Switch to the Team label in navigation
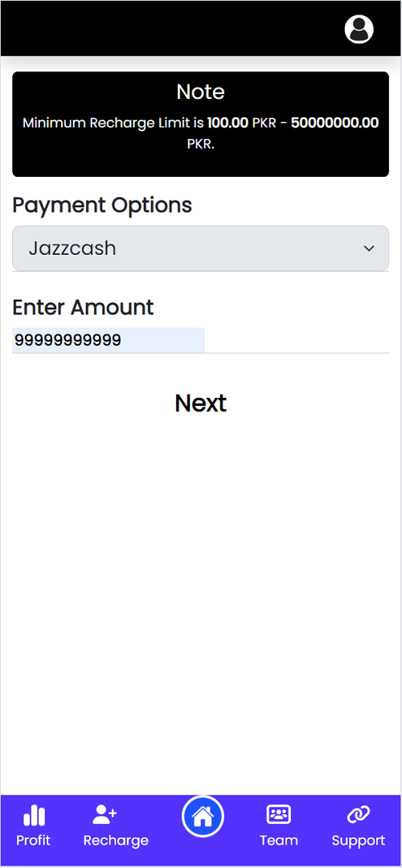402x868 pixels. point(278,841)
